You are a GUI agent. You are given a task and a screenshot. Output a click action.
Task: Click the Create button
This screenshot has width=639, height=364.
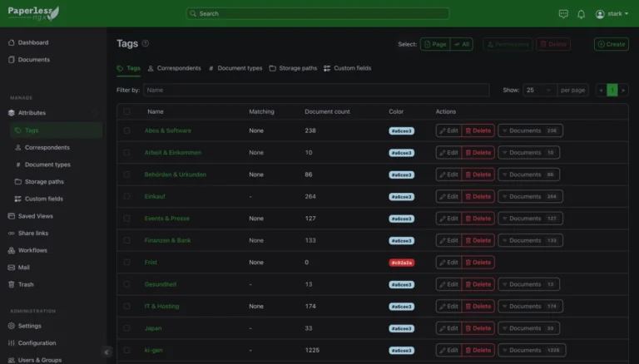(x=612, y=44)
